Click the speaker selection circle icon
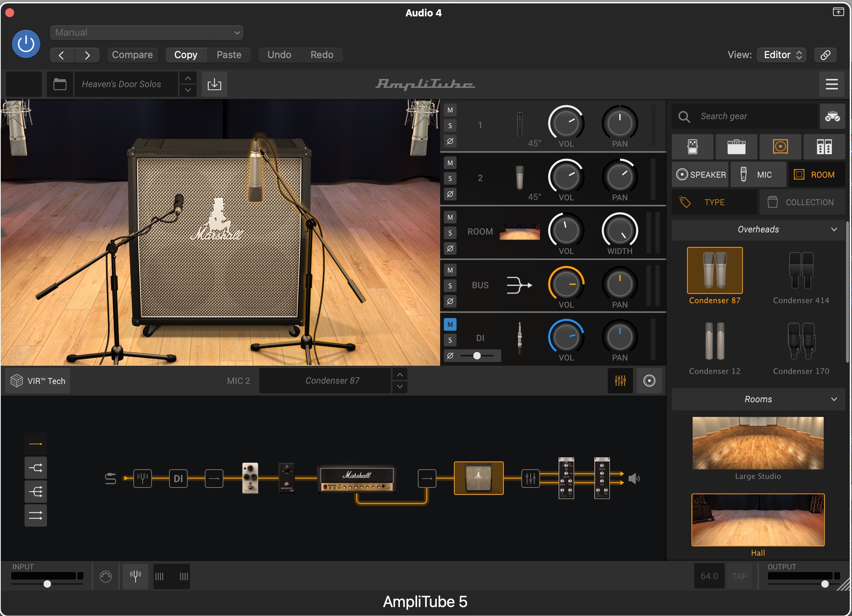The height and width of the screenshot is (616, 852). tap(649, 381)
